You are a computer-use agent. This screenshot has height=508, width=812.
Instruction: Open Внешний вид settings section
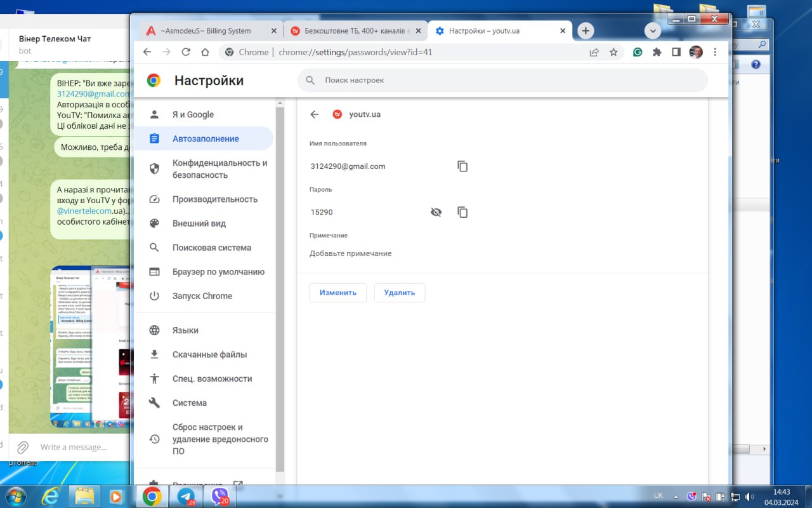coord(204,224)
